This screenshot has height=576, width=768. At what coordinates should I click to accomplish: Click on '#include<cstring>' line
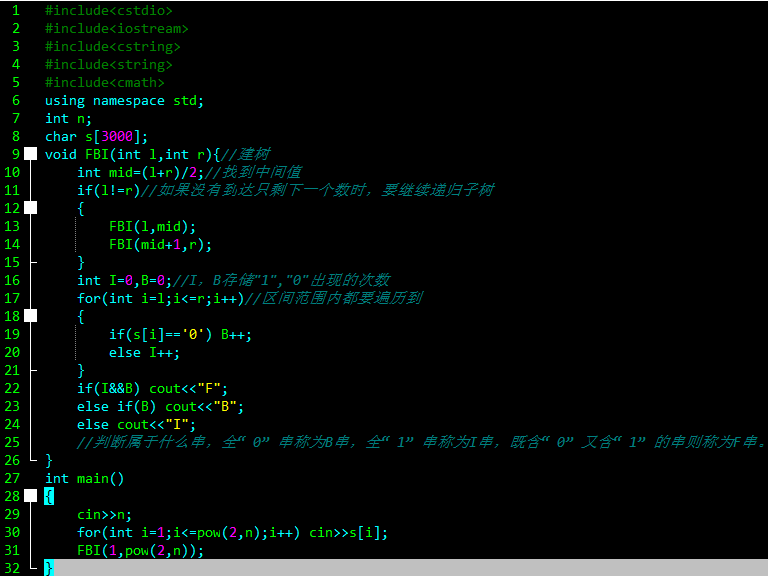[x=113, y=47]
